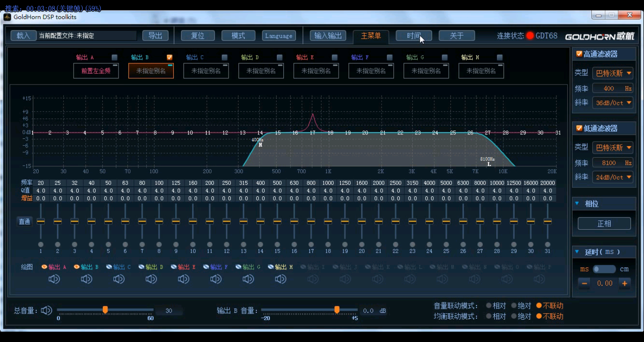Click the master volume speaker icon
This screenshot has height=342, width=644.
coord(46,311)
